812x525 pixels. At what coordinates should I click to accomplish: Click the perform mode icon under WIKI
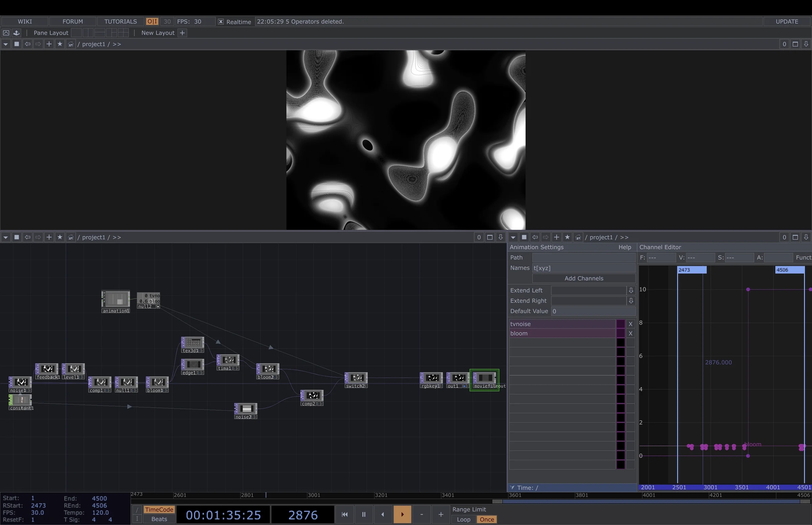[x=6, y=33]
